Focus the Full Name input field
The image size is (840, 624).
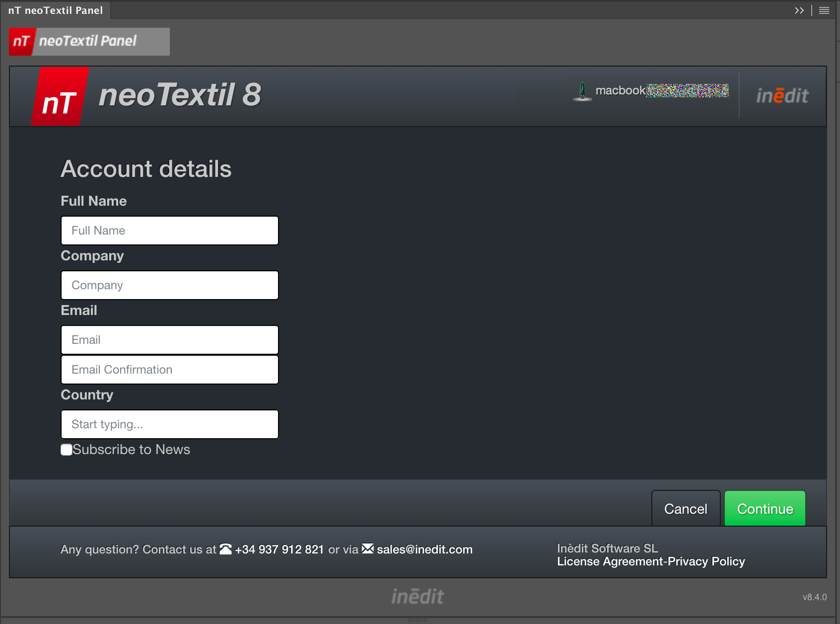pyautogui.click(x=170, y=231)
